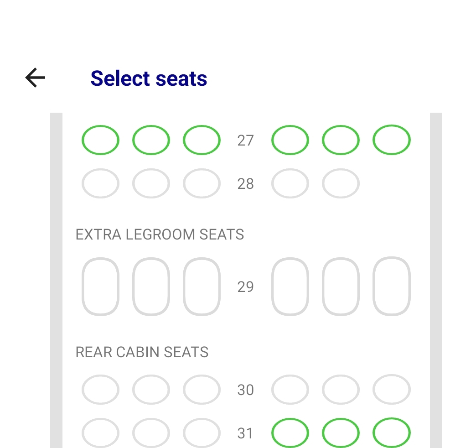
Task: Select the second seat from left in row 27
Action: 151,140
